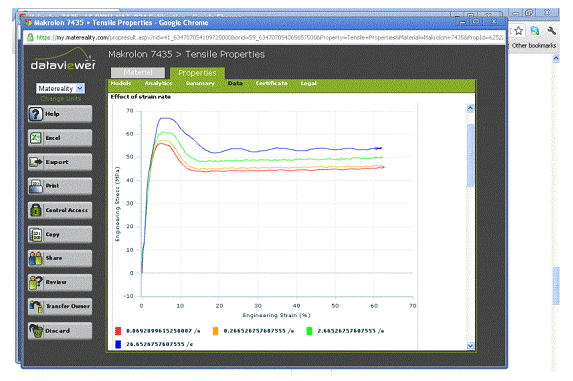
Task: Click the Discard trash bin icon
Action: 36,331
